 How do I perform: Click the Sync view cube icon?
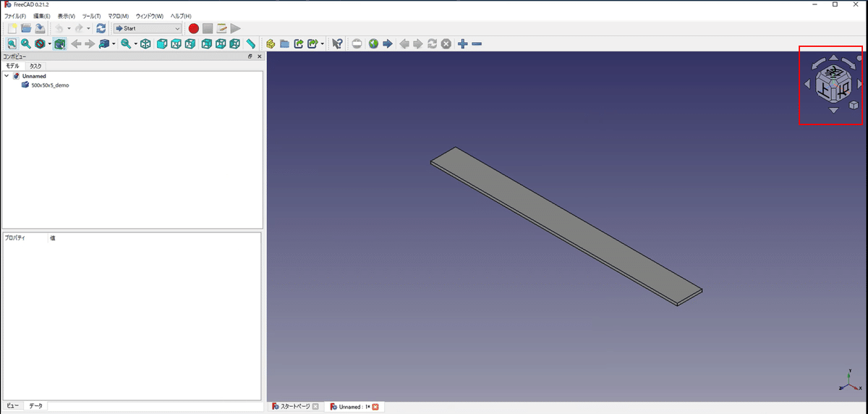pyautogui.click(x=104, y=44)
